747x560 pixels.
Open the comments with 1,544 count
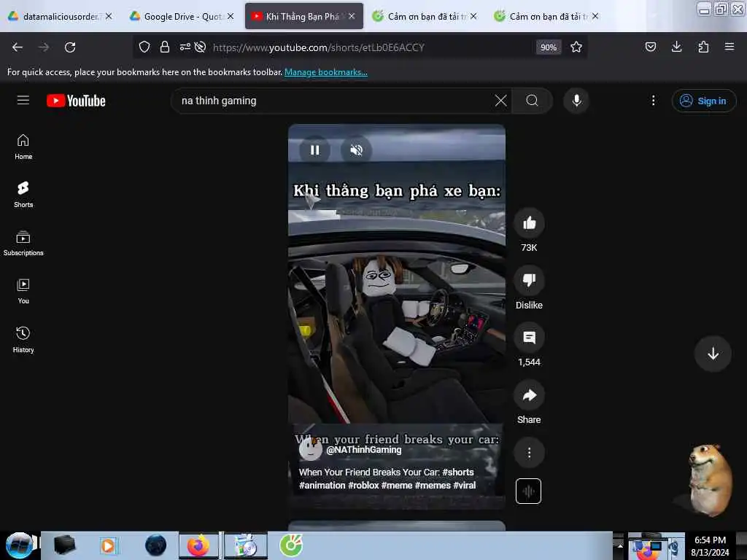529,338
